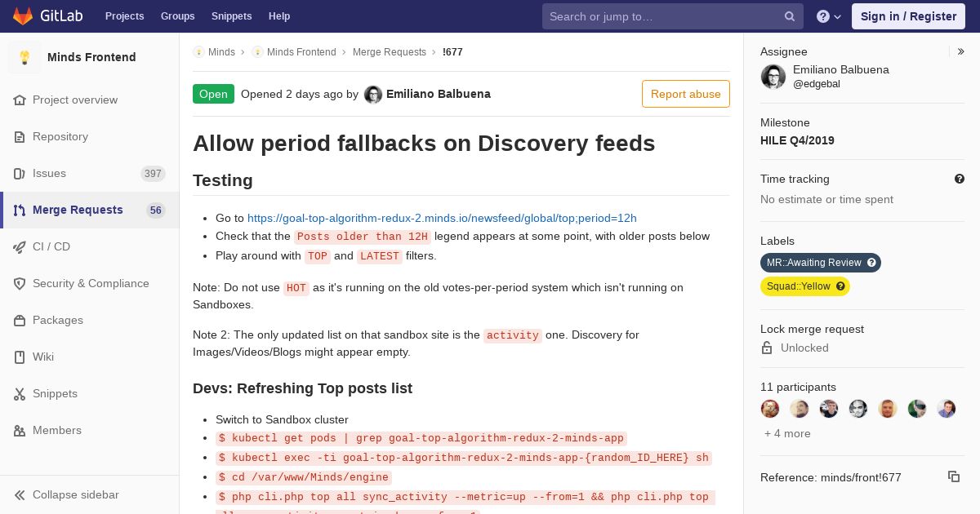The height and width of the screenshot is (514, 980).
Task: Click the Issues icon in sidebar
Action: (20, 173)
